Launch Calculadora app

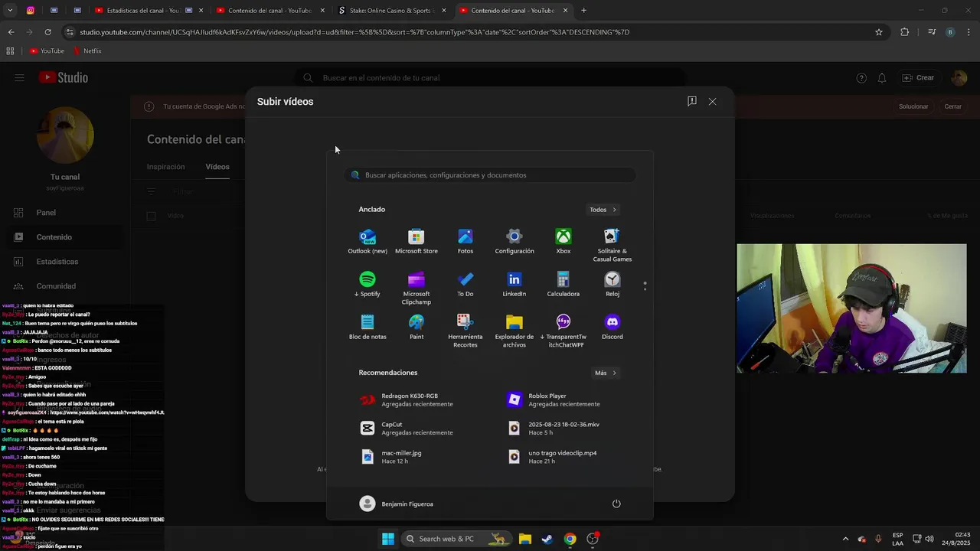tap(563, 284)
